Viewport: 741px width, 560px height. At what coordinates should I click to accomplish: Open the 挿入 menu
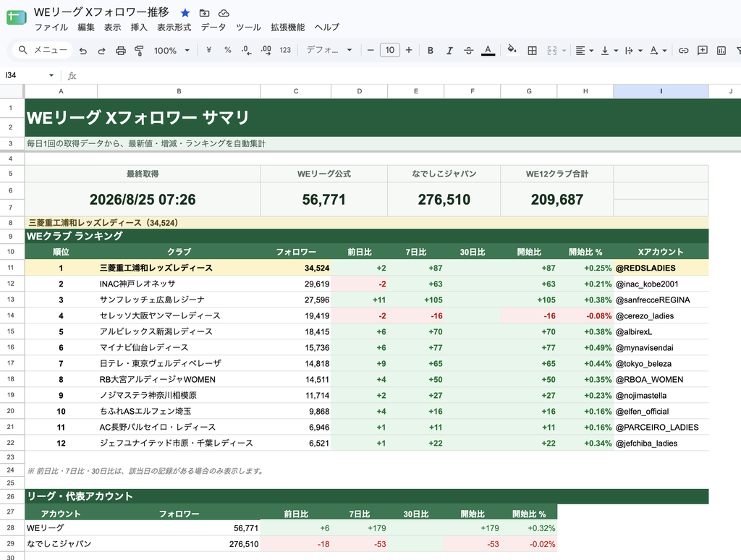(139, 27)
